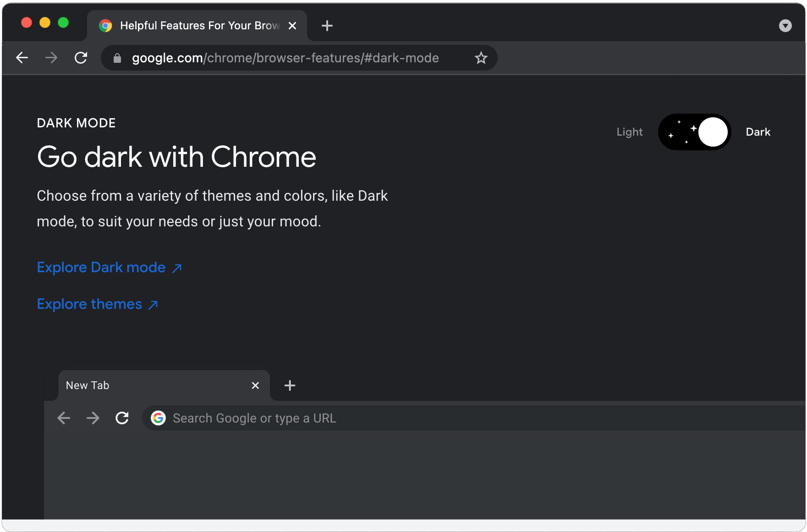Screen dimensions: 807x532
Task: Select the Helpful Features browser tab
Action: point(192,26)
